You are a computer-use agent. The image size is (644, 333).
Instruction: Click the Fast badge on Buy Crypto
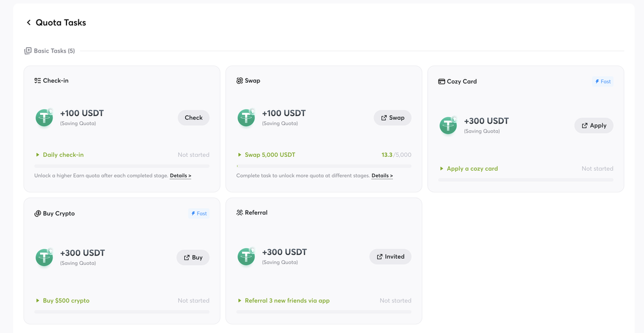pyautogui.click(x=199, y=213)
